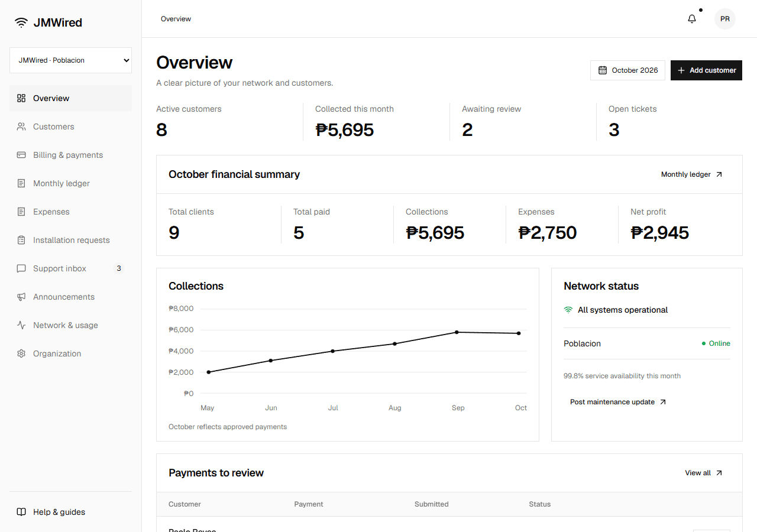The width and height of the screenshot is (757, 532).
Task: Click the Net profit ₱2,945 value
Action: tap(659, 232)
